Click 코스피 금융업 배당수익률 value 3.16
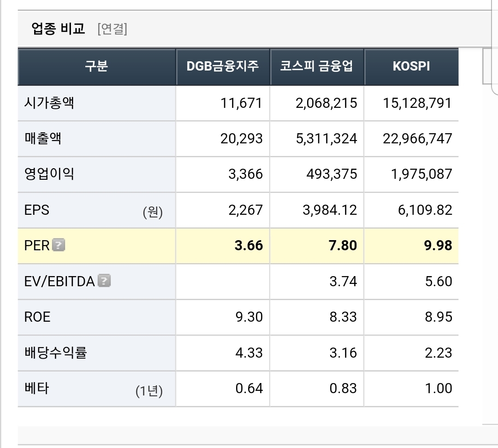The width and height of the screenshot is (498, 448). tap(343, 353)
